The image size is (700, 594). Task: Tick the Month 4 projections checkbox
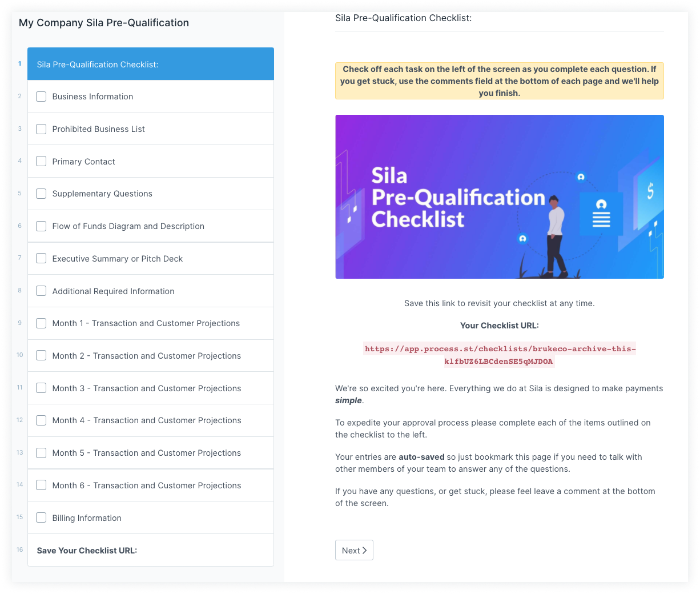coord(41,420)
